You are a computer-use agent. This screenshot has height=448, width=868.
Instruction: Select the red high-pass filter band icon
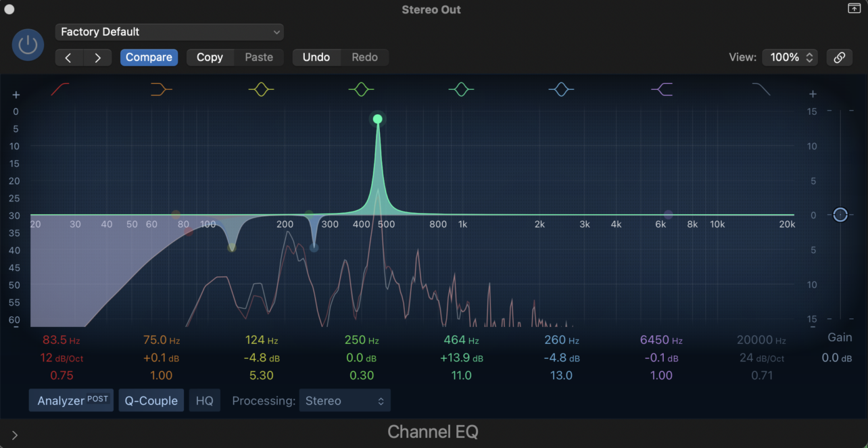coord(59,89)
